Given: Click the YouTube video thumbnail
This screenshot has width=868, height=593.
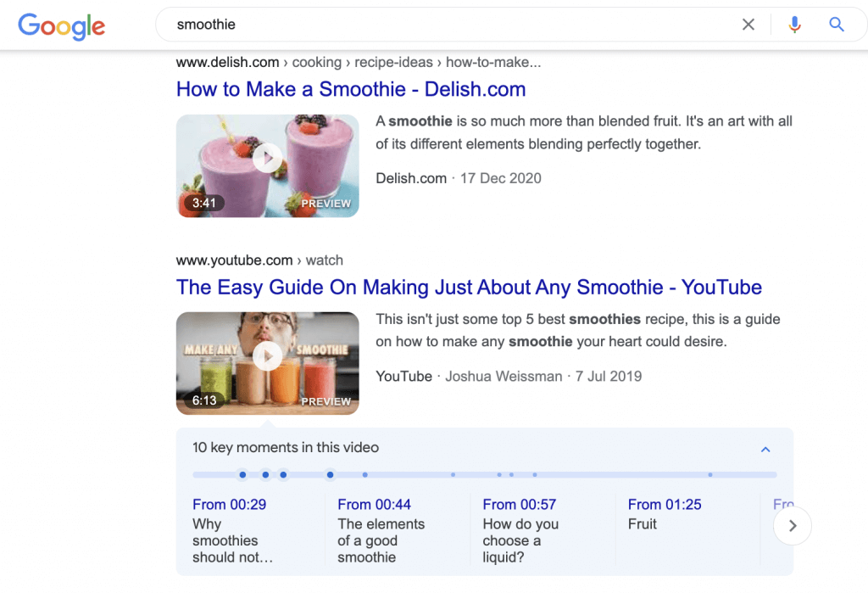Looking at the screenshot, I should [267, 363].
